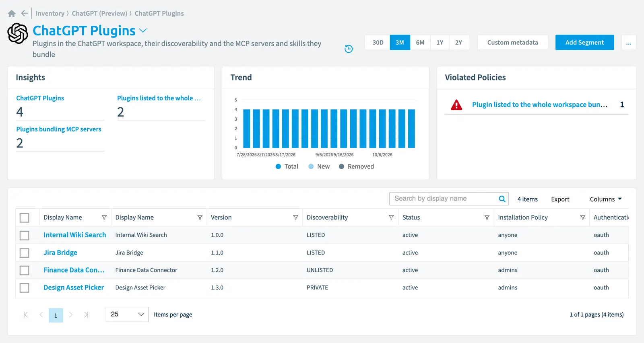Open the Columns dropdown

point(606,199)
